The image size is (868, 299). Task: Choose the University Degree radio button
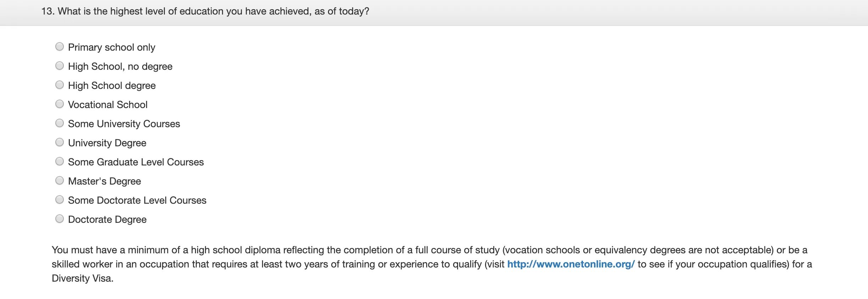[x=60, y=142]
